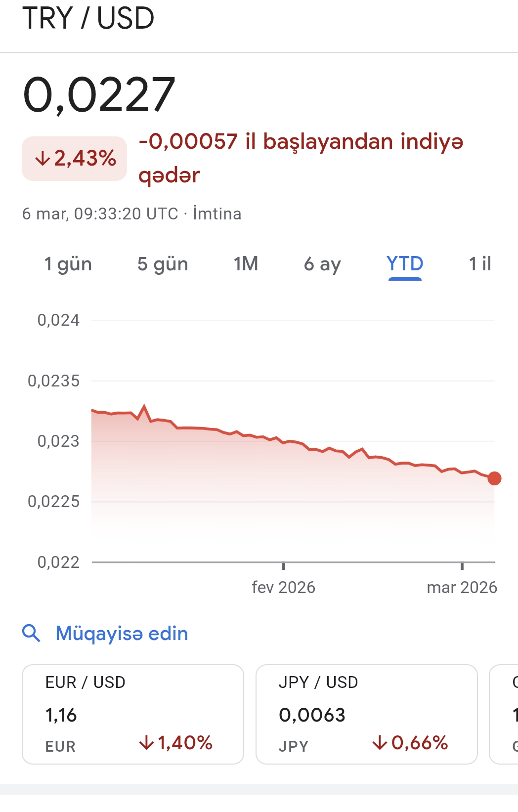Click the peak of the price line
This screenshot has width=518, height=812.
pos(144,406)
